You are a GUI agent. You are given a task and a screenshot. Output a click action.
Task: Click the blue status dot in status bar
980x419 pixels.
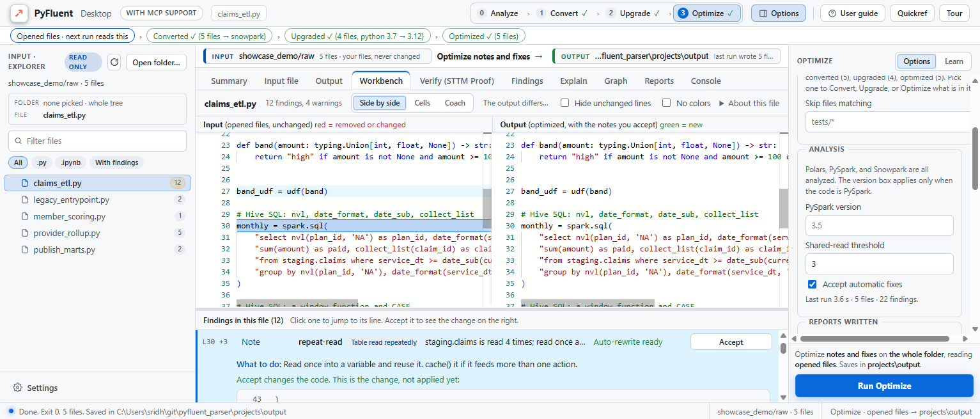[x=11, y=411]
